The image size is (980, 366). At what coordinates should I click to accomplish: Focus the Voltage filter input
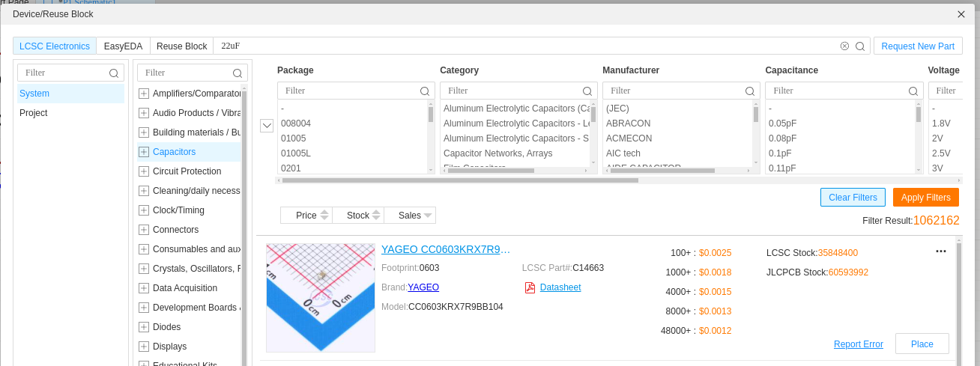(x=946, y=91)
